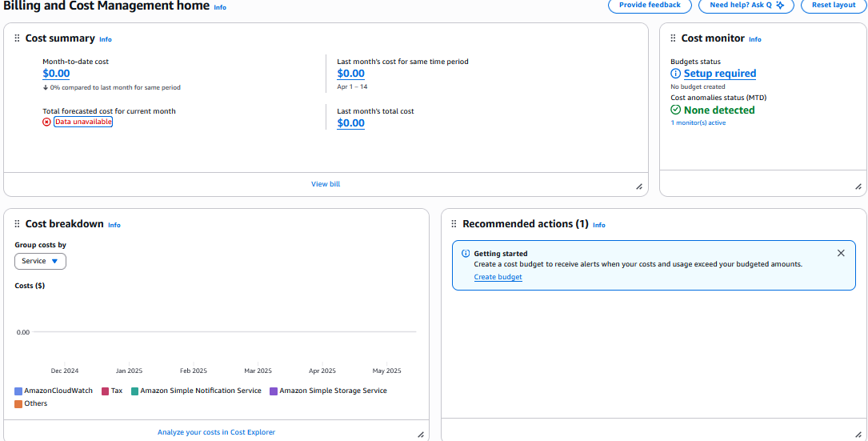Click Setup required budgets status link

[719, 74]
